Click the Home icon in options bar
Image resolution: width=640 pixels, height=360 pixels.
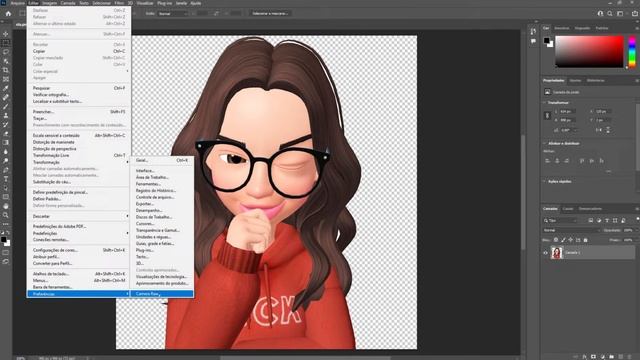tap(8, 13)
